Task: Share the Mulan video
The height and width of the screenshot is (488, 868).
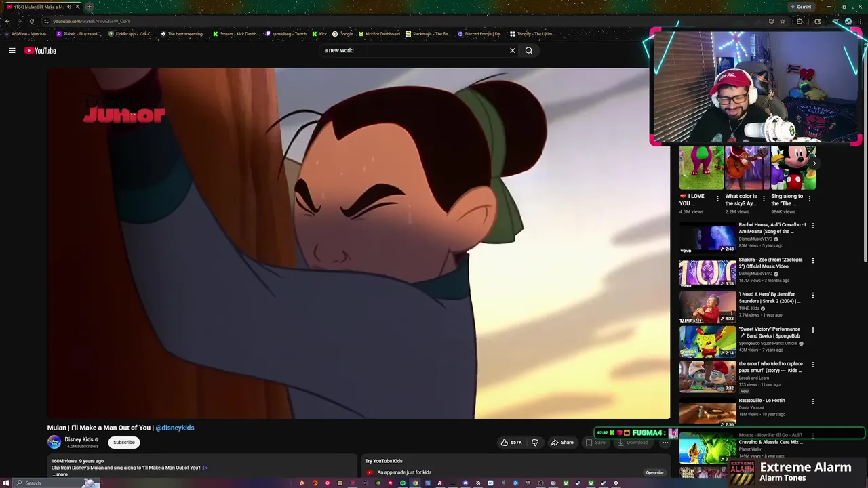Action: 562,443
